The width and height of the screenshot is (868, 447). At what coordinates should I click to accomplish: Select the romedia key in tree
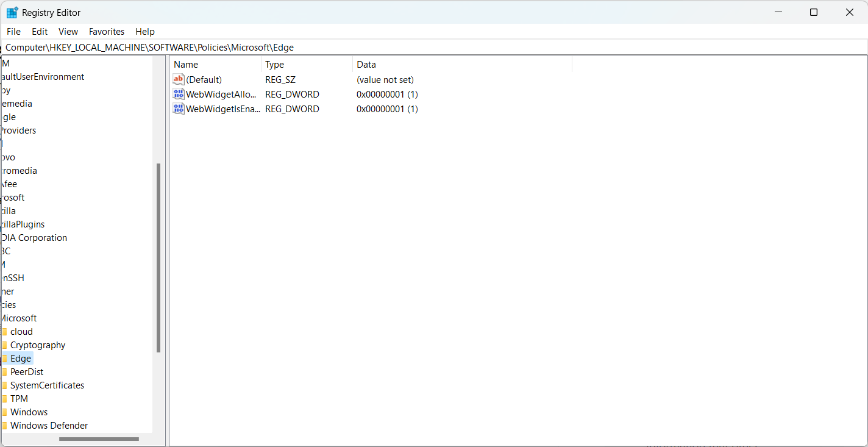click(x=19, y=171)
